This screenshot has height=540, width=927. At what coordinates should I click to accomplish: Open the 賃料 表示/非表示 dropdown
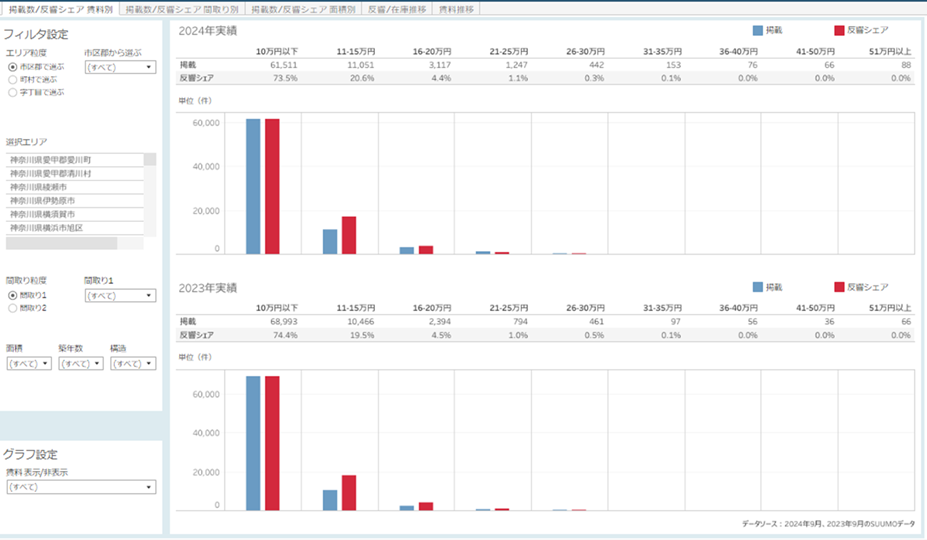tap(81, 487)
